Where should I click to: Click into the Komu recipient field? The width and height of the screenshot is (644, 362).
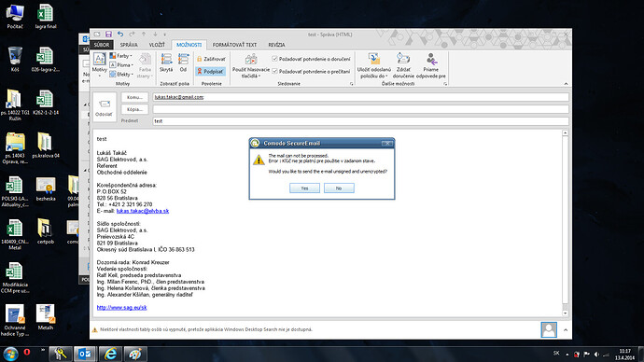(x=360, y=97)
